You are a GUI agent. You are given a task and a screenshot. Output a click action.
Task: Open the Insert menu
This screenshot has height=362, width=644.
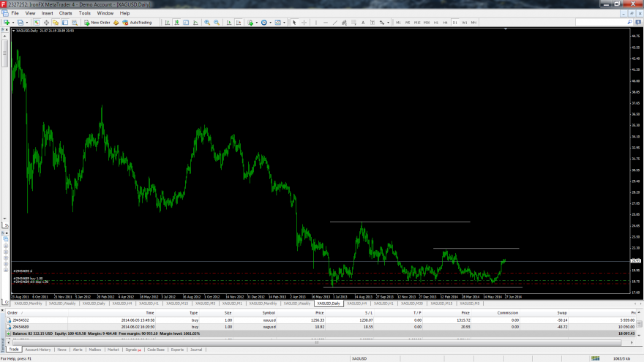click(48, 13)
